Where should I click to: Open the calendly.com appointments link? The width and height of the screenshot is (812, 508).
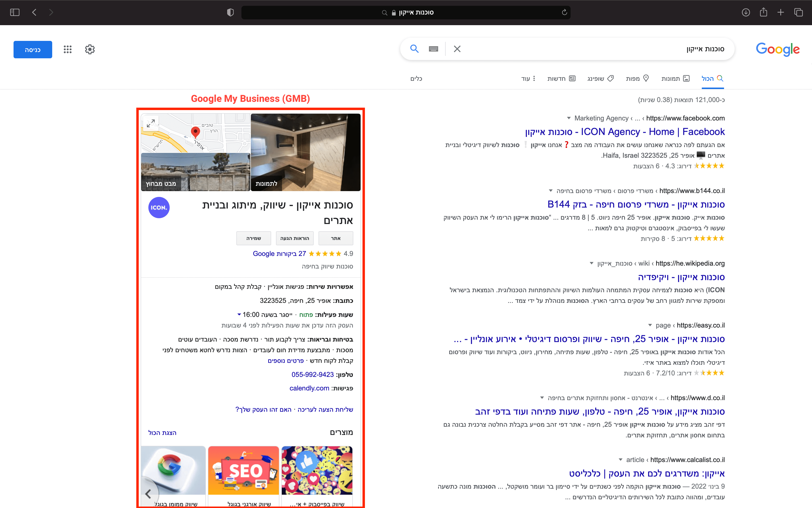tap(309, 388)
